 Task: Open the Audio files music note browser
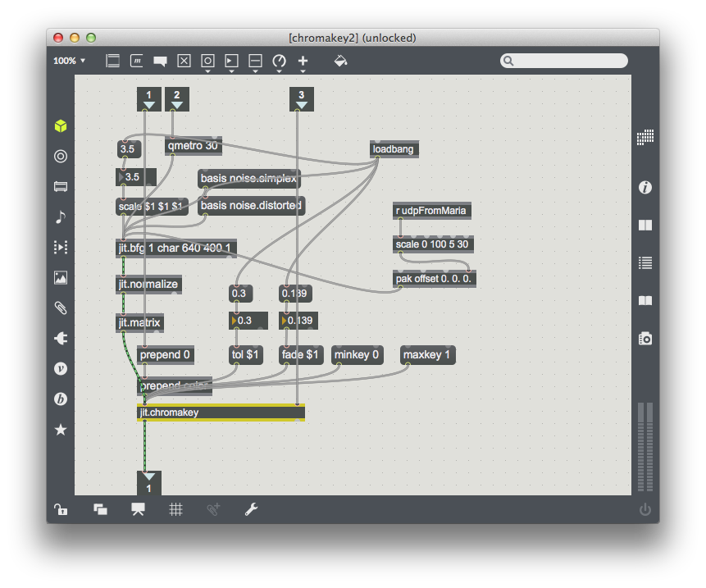tap(60, 217)
